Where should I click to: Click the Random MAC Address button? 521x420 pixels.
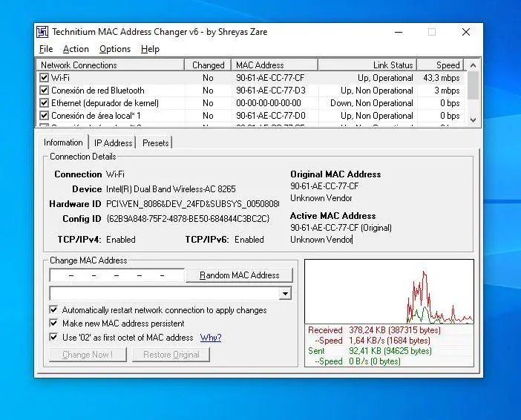[x=239, y=275]
